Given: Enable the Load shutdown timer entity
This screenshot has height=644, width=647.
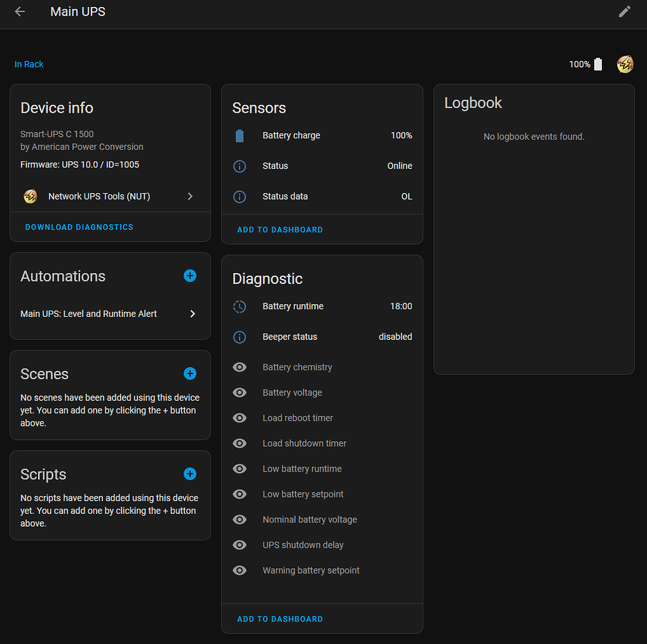Looking at the screenshot, I should coord(239,444).
